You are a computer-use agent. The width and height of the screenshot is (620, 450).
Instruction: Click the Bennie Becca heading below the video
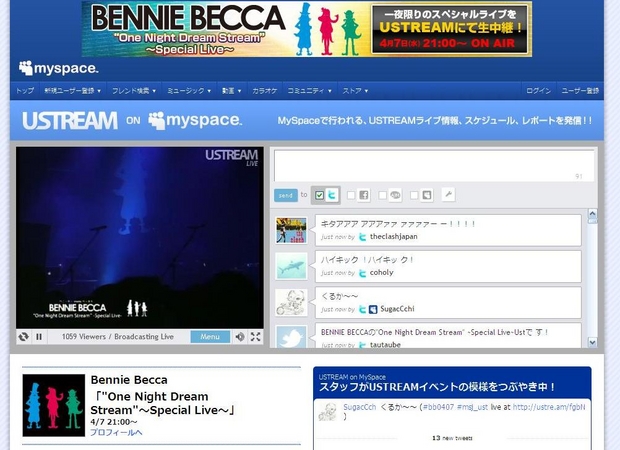tap(129, 380)
